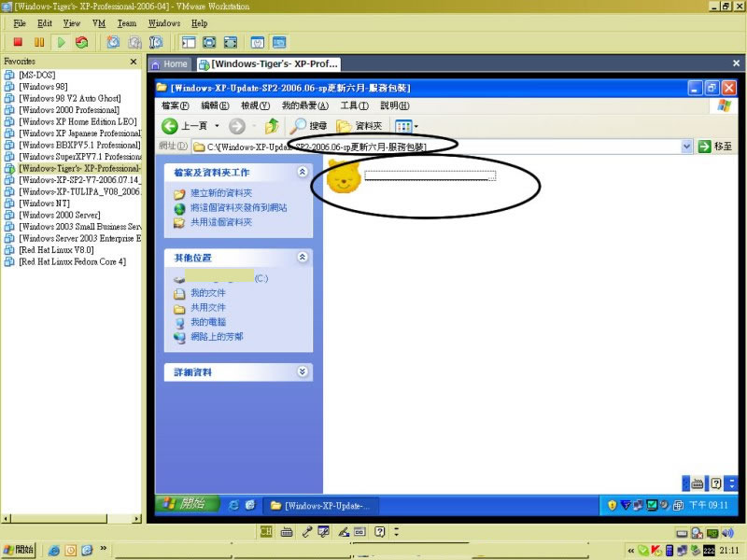Switch to full screen mode icon
The width and height of the screenshot is (747, 560).
[209, 42]
